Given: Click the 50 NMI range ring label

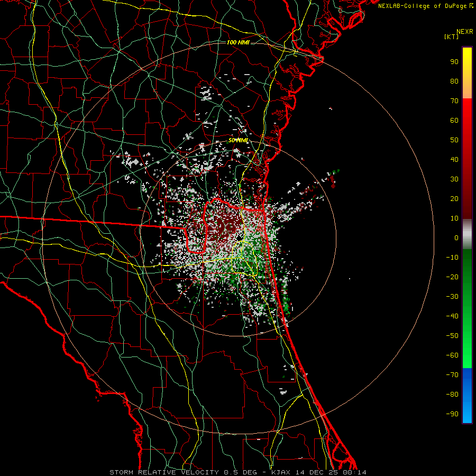Looking at the screenshot, I should 239,140.
